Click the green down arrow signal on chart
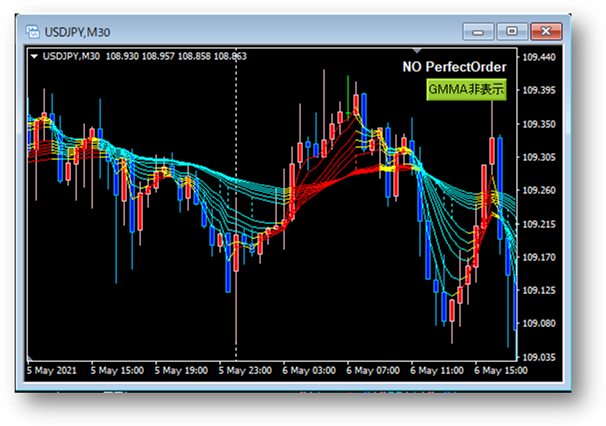606x426 pixels. 348,96
